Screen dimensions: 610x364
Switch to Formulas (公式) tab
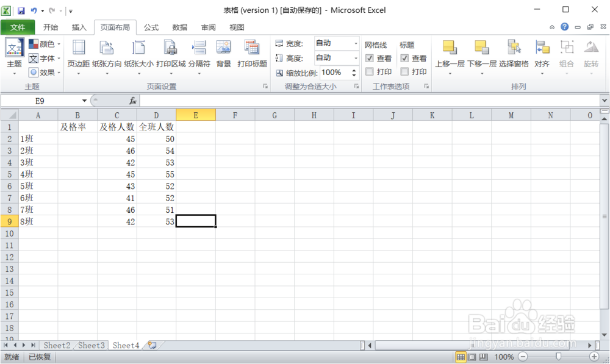[151, 27]
